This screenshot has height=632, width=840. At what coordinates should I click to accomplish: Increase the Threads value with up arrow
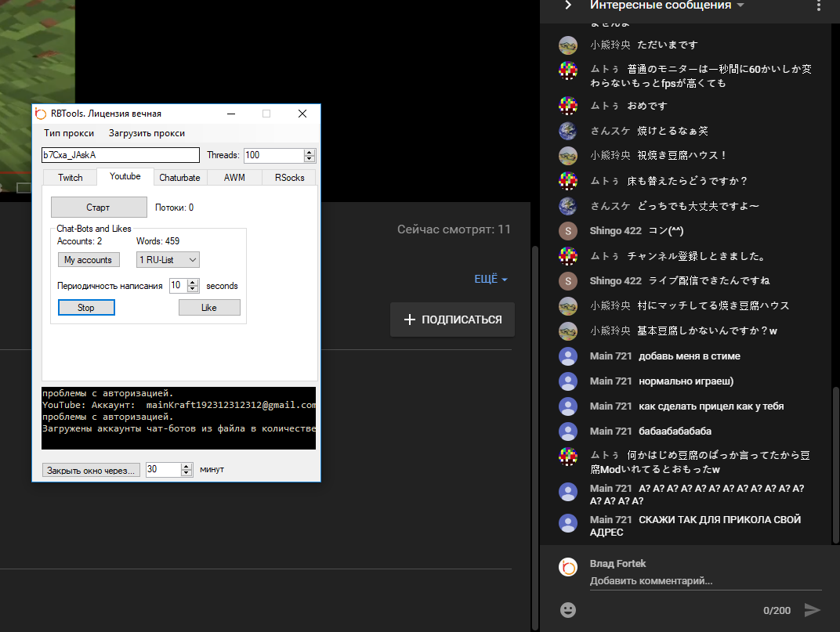point(309,152)
